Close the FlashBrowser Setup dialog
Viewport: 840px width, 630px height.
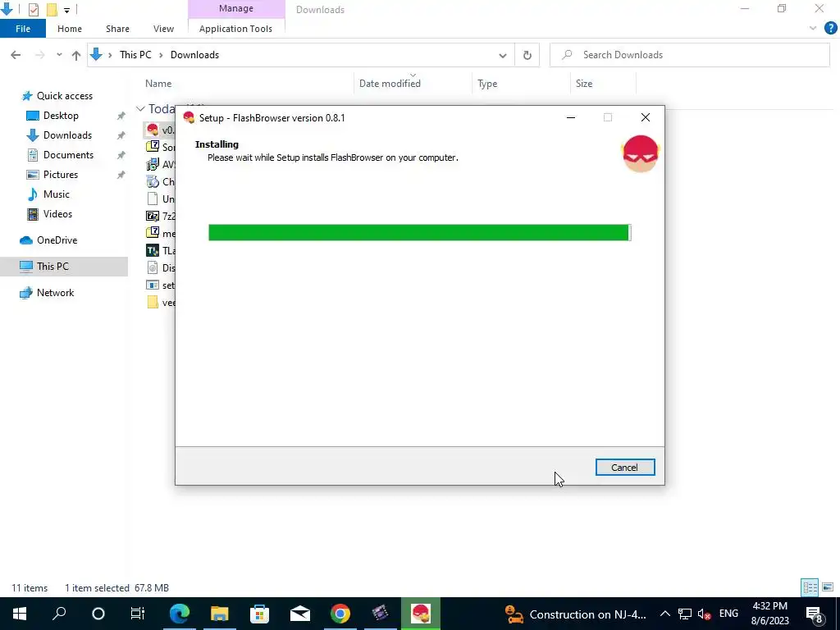click(x=646, y=118)
